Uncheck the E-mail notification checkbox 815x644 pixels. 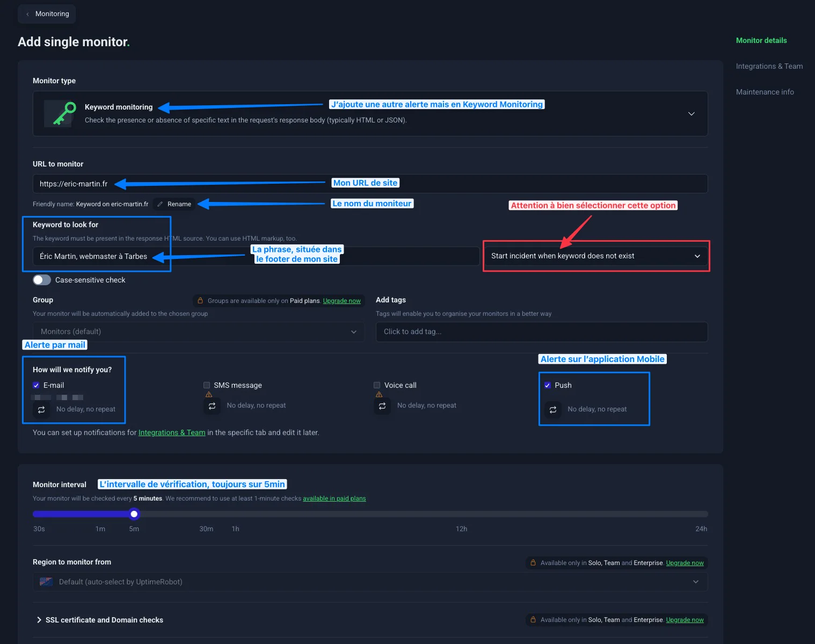tap(36, 385)
